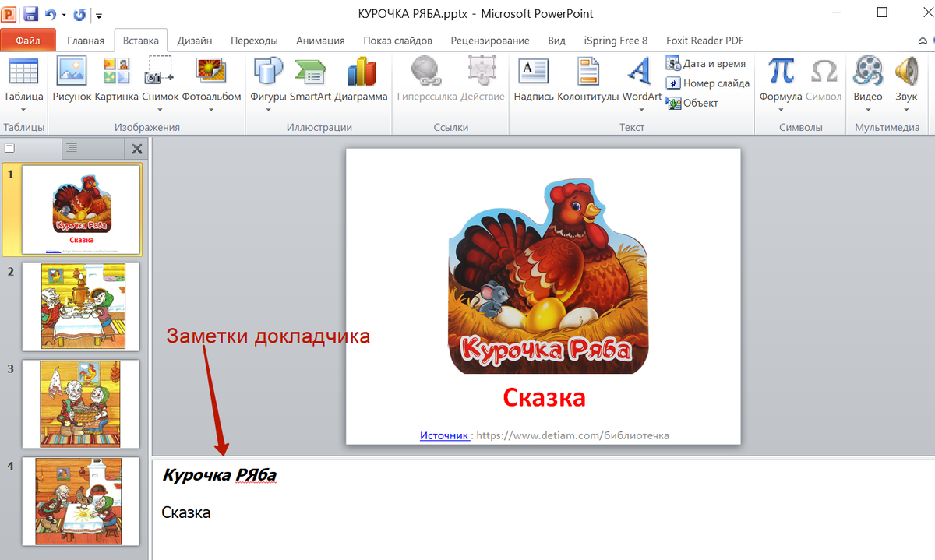Viewport: 935px width, 560px height.
Task: Insert a Надпись text box
Action: coord(533,78)
